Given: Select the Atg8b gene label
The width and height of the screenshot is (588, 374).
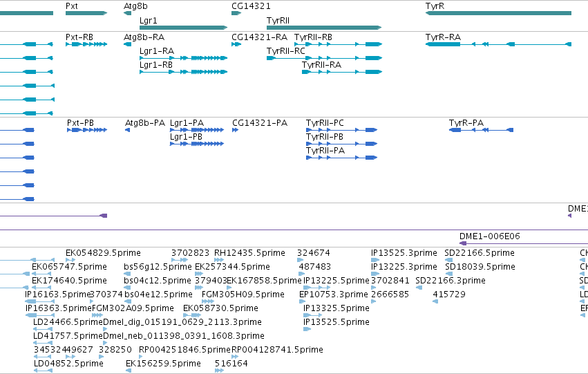Looking at the screenshot, I should 135,6.
